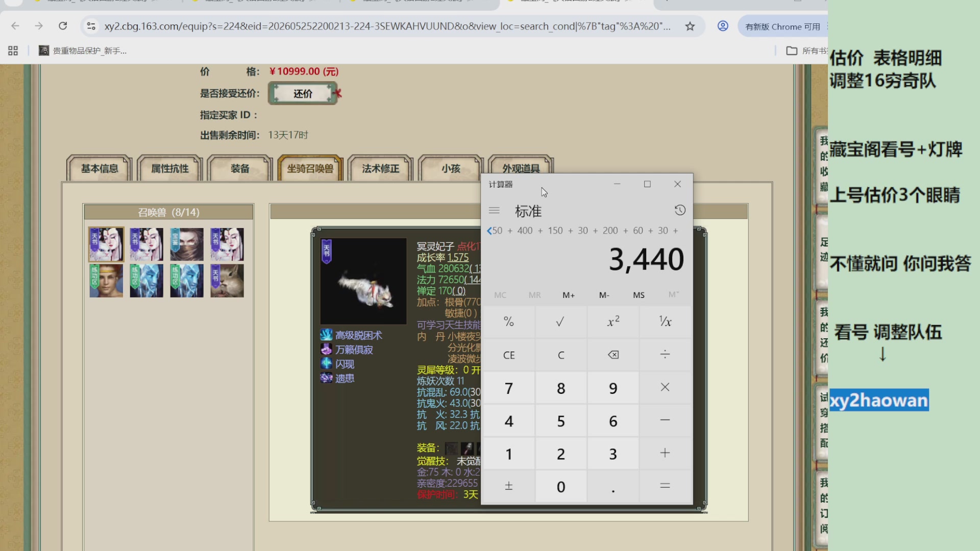Click the 高级脱困术 skill icon
The image size is (980, 551).
point(326,335)
